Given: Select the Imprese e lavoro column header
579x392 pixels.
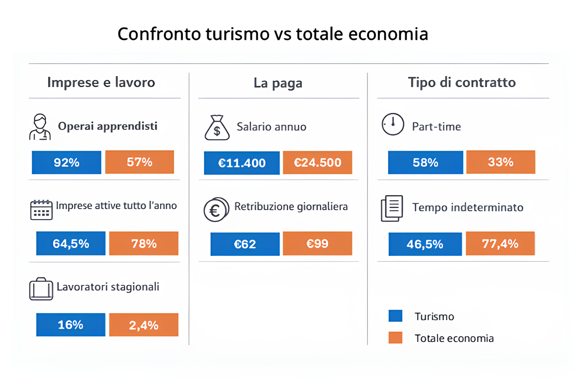Looking at the screenshot, I should (x=101, y=83).
